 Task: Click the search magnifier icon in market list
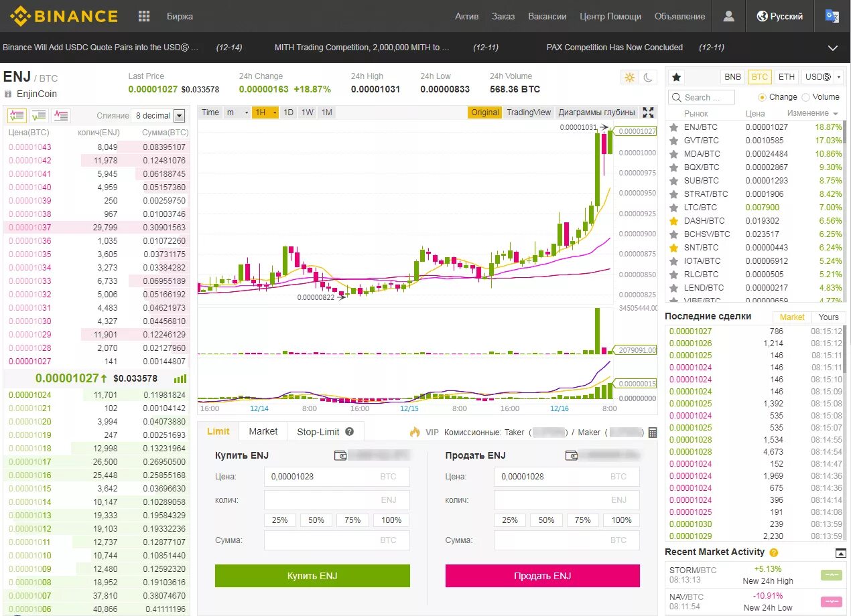coord(677,97)
